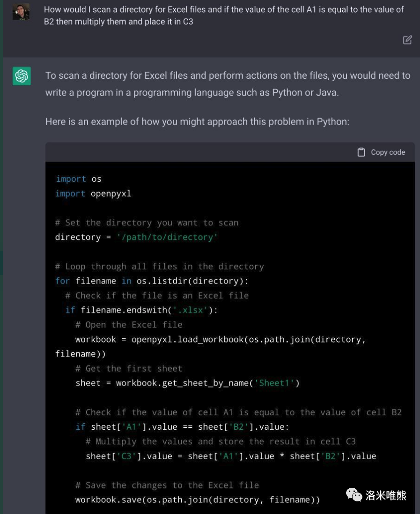
Task: Click the "# Get the first sheet" comment
Action: 129,369
